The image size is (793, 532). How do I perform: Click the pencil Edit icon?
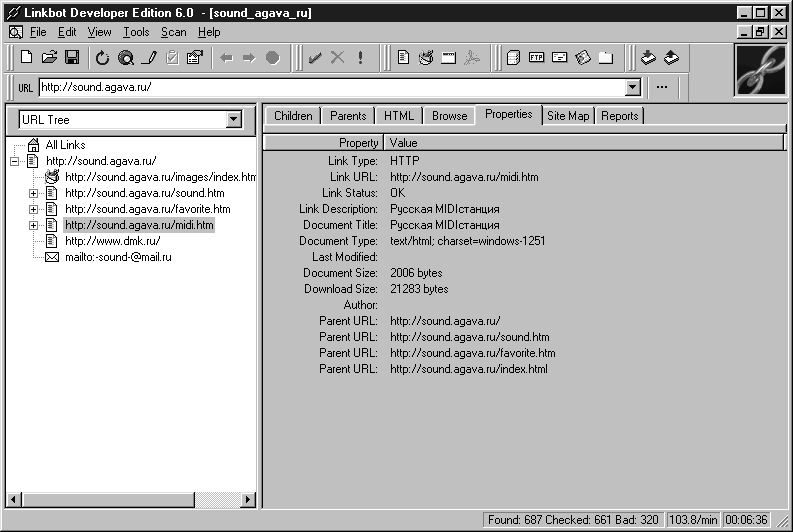point(149,58)
